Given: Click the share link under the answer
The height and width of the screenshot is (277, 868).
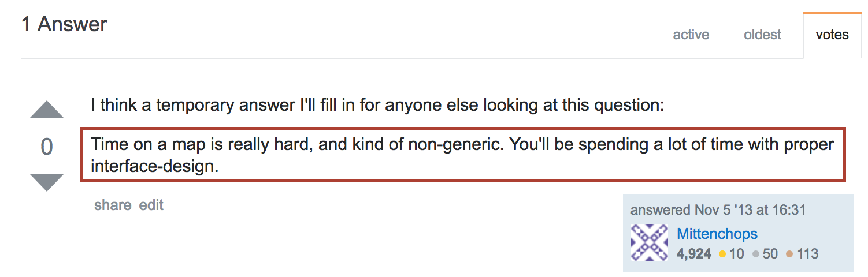Looking at the screenshot, I should click(112, 205).
